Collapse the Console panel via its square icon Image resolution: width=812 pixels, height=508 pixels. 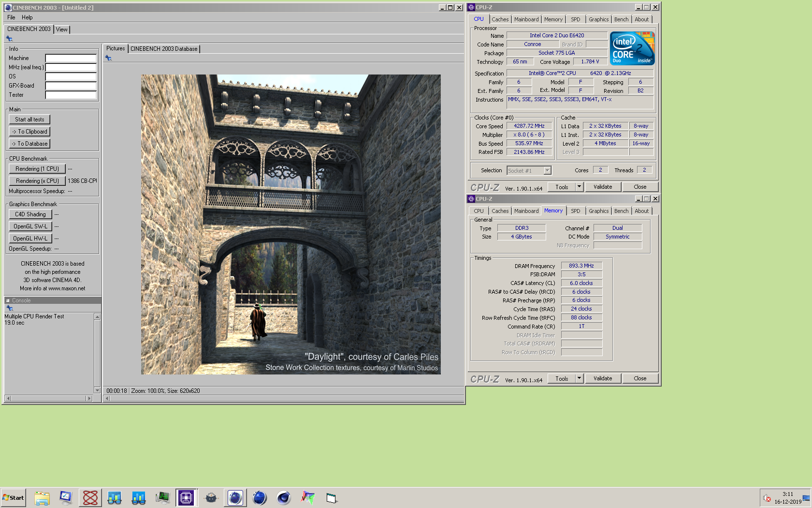click(8, 300)
